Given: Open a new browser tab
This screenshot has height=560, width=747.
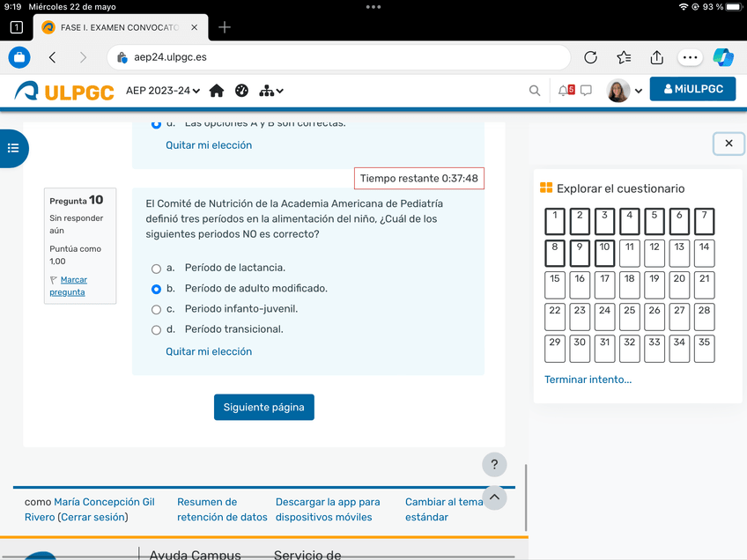Looking at the screenshot, I should pos(225,27).
